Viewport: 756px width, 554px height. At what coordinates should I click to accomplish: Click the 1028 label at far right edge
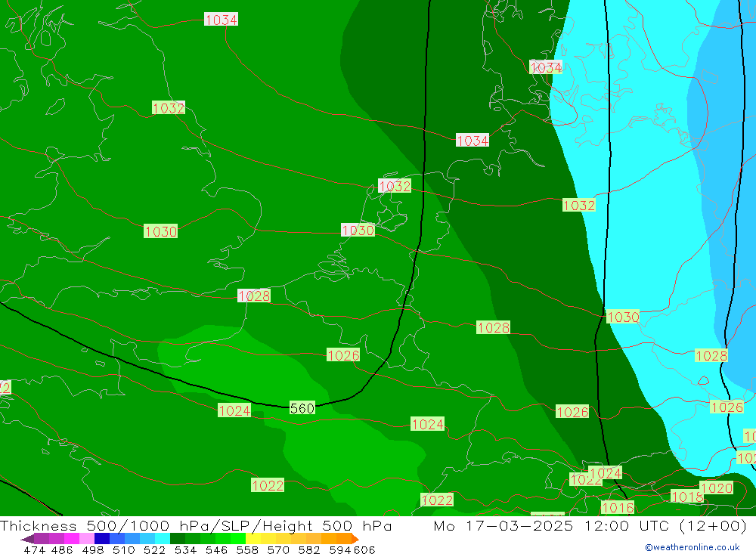[x=711, y=356]
